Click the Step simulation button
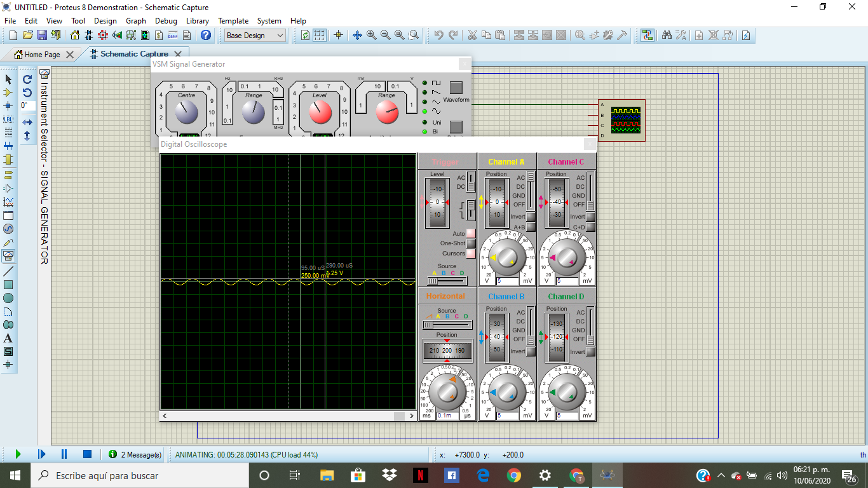This screenshot has width=868, height=488. pos(41,454)
